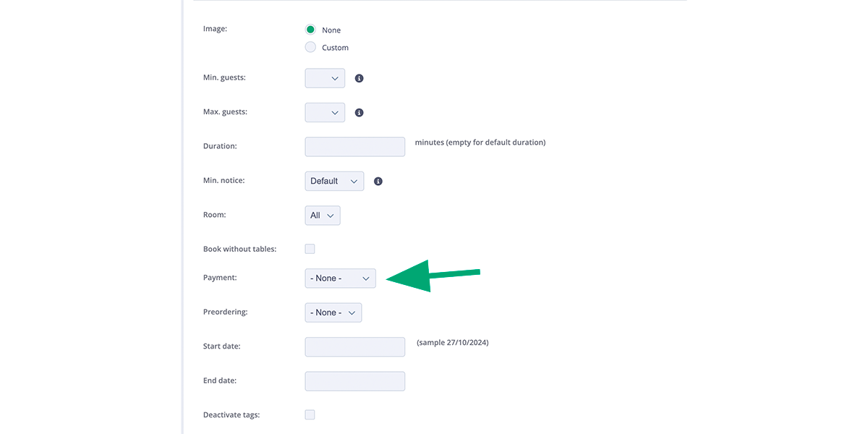Click the info icon next to Max. guests
The height and width of the screenshot is (434, 868).
359,112
